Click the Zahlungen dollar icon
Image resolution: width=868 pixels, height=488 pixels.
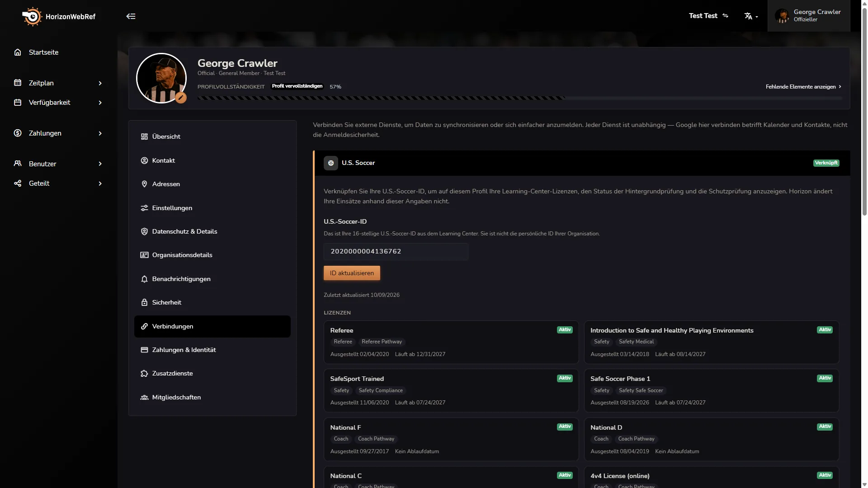click(x=18, y=133)
